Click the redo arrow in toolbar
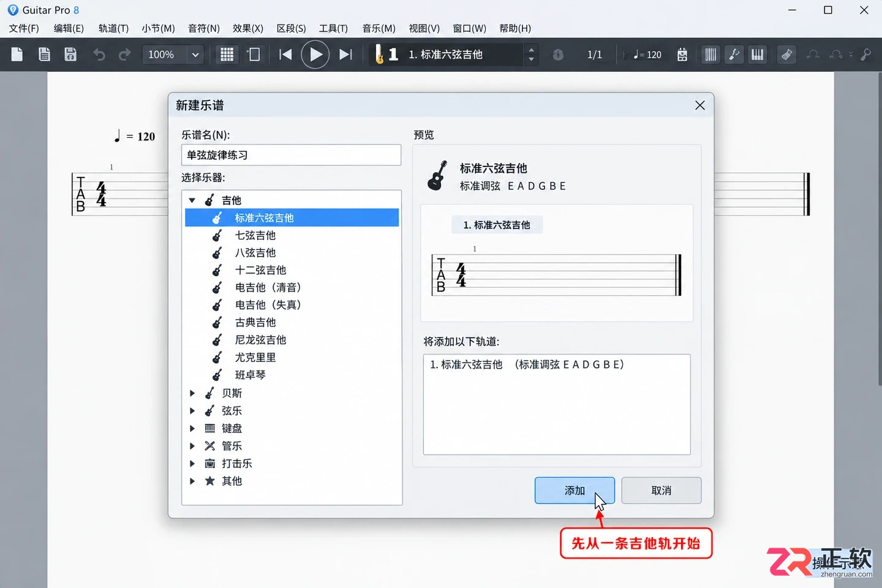 click(x=124, y=55)
